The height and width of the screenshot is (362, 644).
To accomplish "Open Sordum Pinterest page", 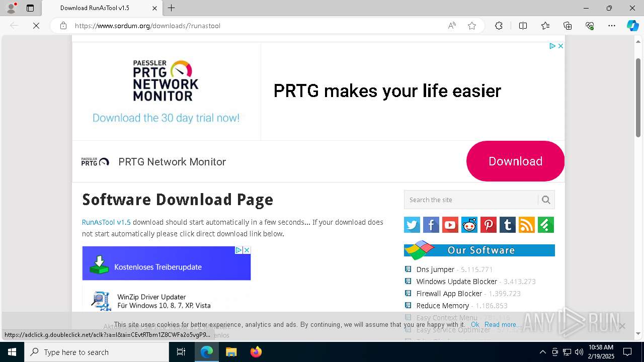I will (489, 225).
